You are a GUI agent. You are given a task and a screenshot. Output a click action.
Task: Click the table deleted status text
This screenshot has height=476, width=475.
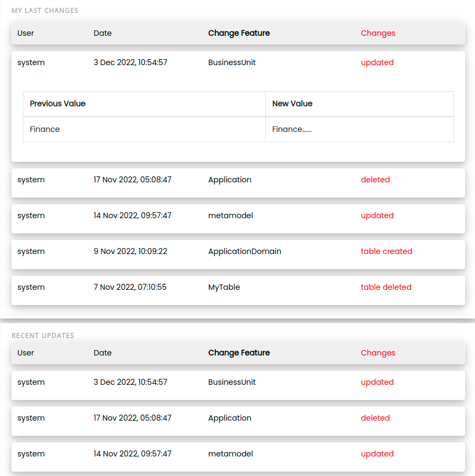[386, 287]
